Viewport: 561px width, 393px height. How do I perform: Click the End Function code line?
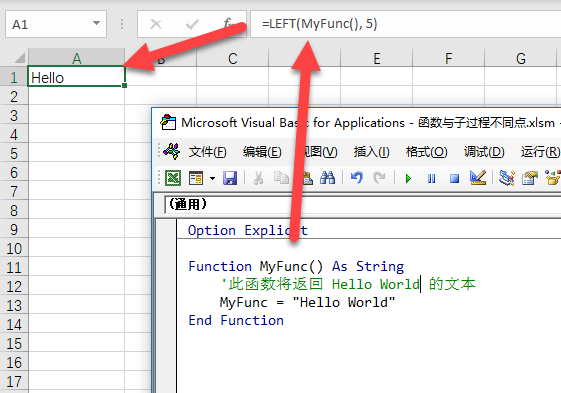[236, 320]
